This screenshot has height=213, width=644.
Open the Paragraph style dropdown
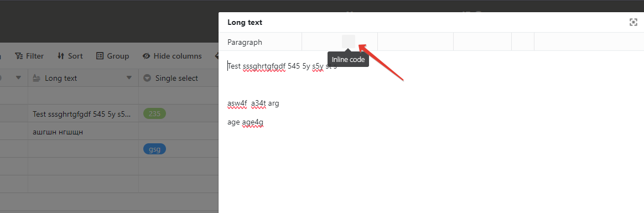[260, 42]
